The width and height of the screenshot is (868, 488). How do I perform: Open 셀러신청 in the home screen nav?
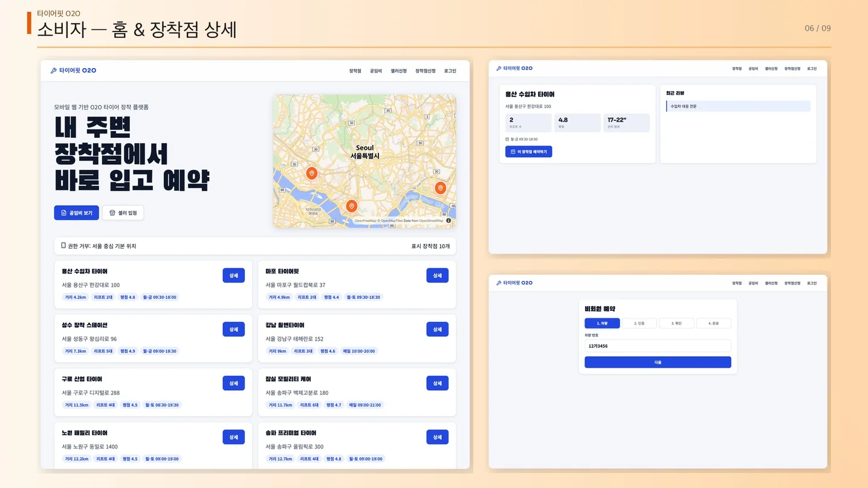(x=399, y=71)
